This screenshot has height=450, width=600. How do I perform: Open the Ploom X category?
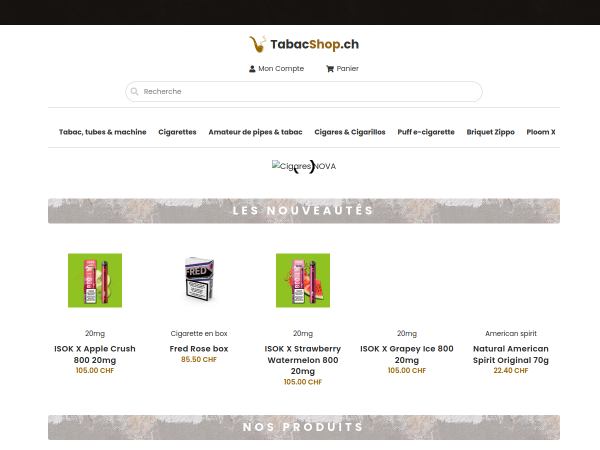[x=541, y=132]
